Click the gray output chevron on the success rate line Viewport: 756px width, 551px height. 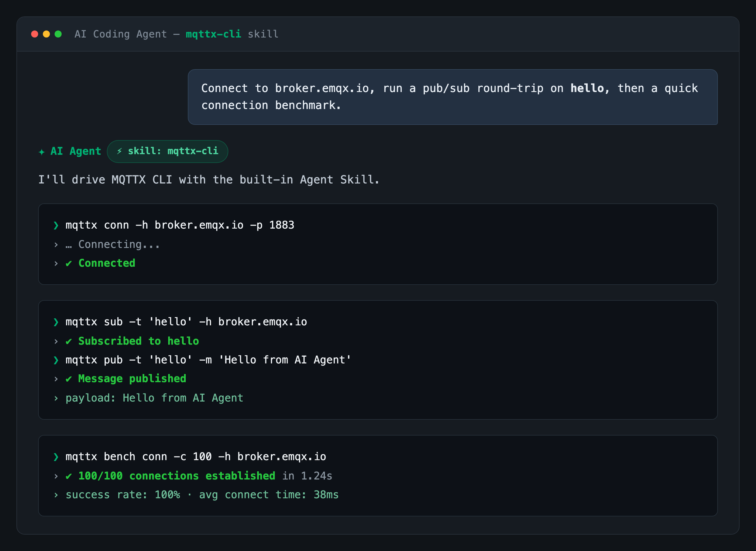tap(56, 495)
